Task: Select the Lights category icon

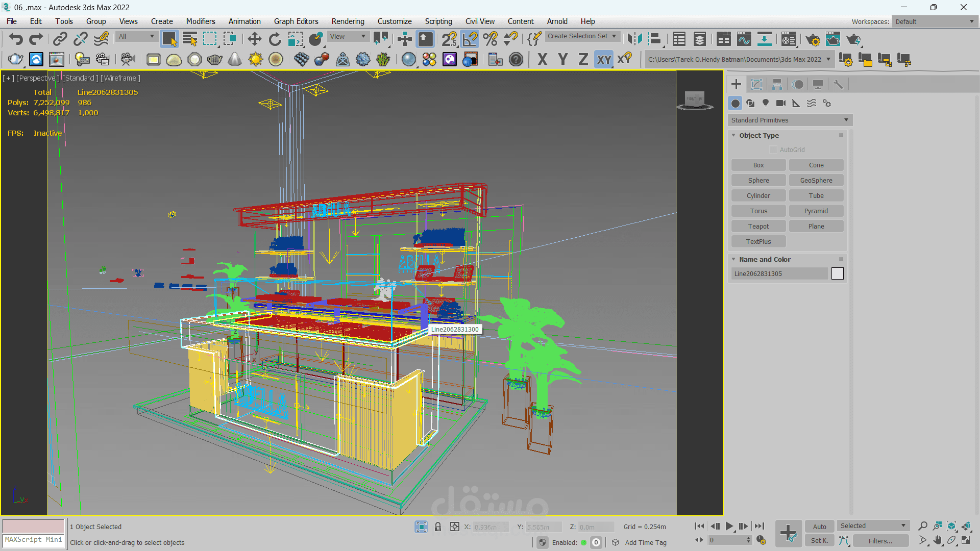Action: point(766,103)
